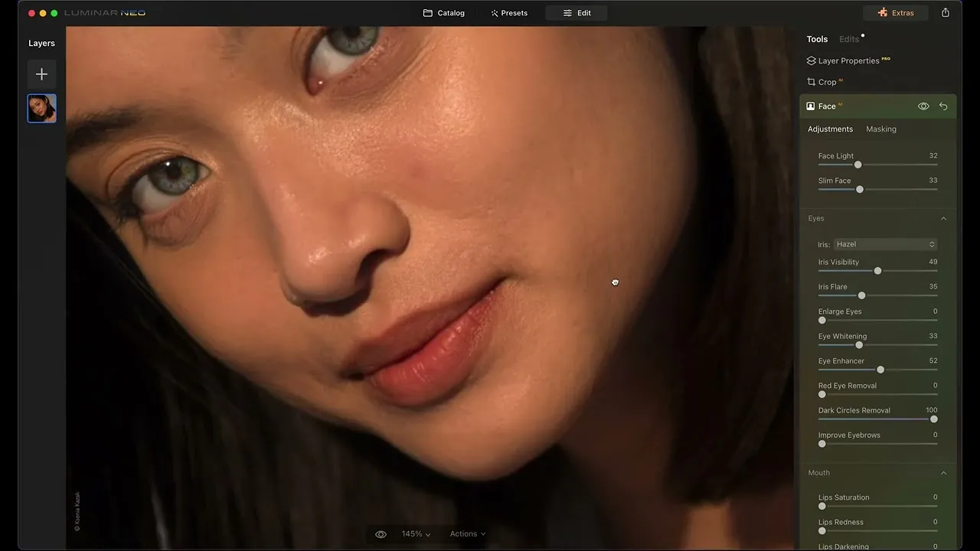Screen dimensions: 980x551
Task: Reset the Face tool adjustments
Action: (x=943, y=106)
